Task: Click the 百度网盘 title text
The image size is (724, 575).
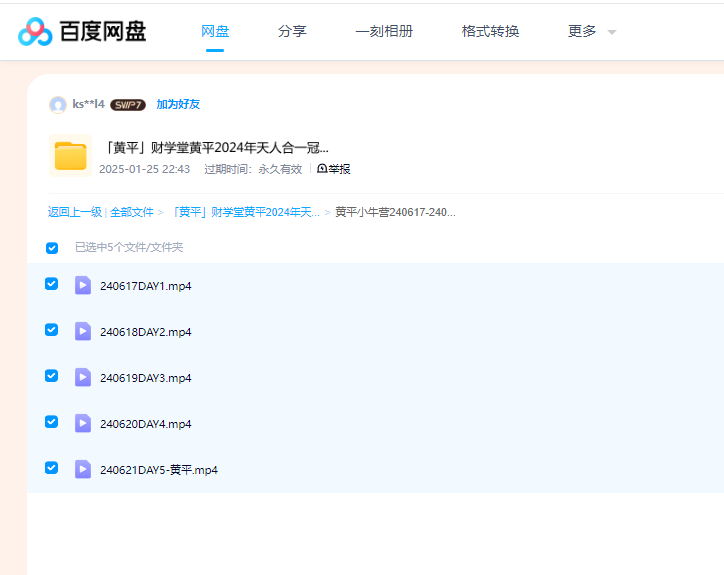Action: click(x=103, y=32)
